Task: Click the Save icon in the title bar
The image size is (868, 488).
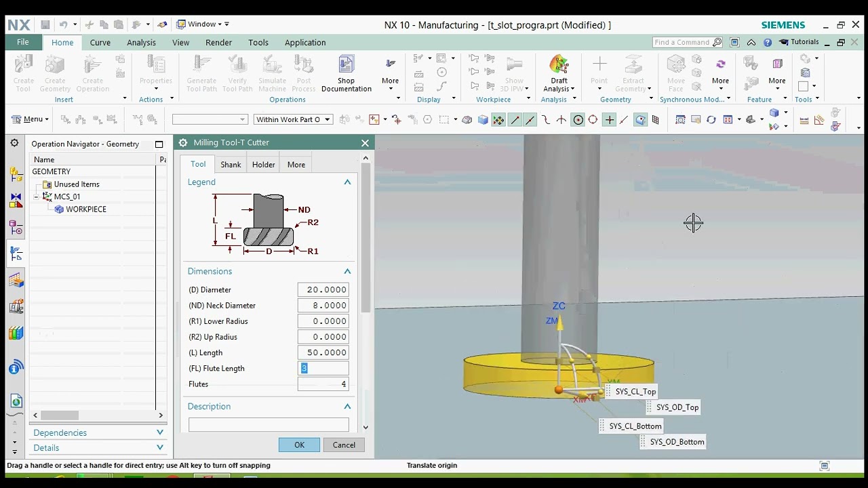Action: coord(45,24)
